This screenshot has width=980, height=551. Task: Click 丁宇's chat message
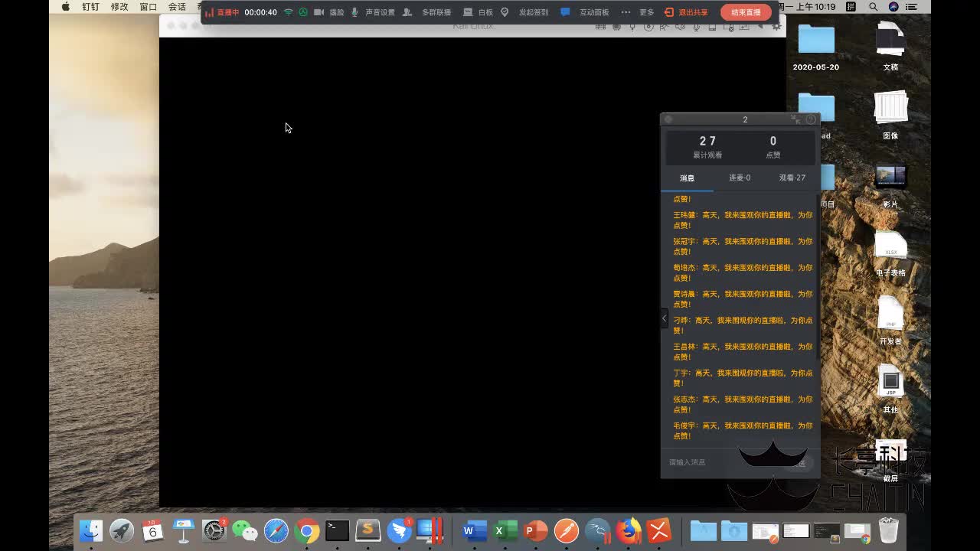(743, 378)
